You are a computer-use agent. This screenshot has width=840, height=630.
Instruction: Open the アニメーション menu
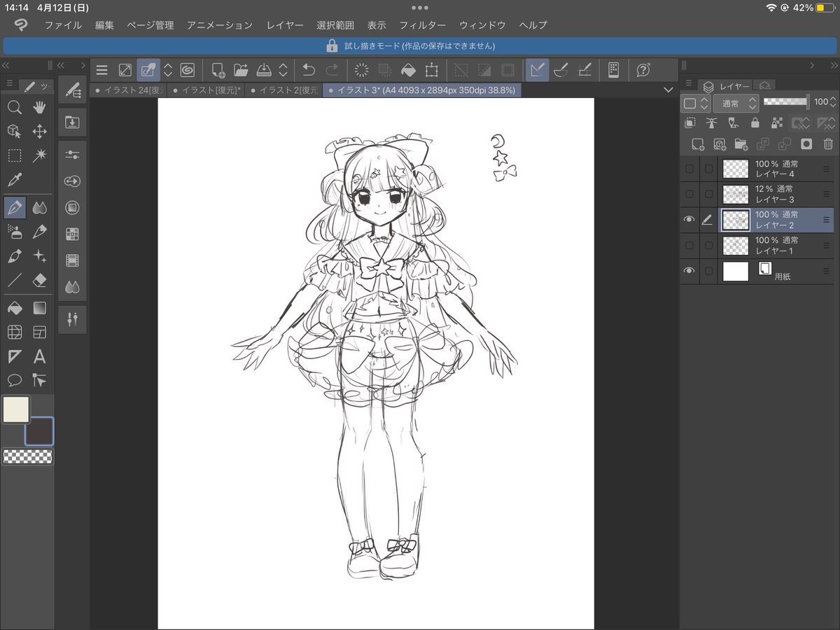click(x=220, y=25)
